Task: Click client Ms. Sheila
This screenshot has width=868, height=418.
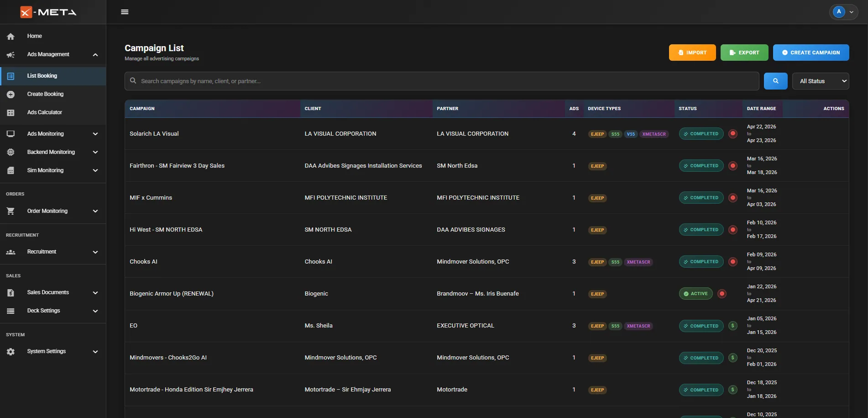Action: [x=319, y=326]
